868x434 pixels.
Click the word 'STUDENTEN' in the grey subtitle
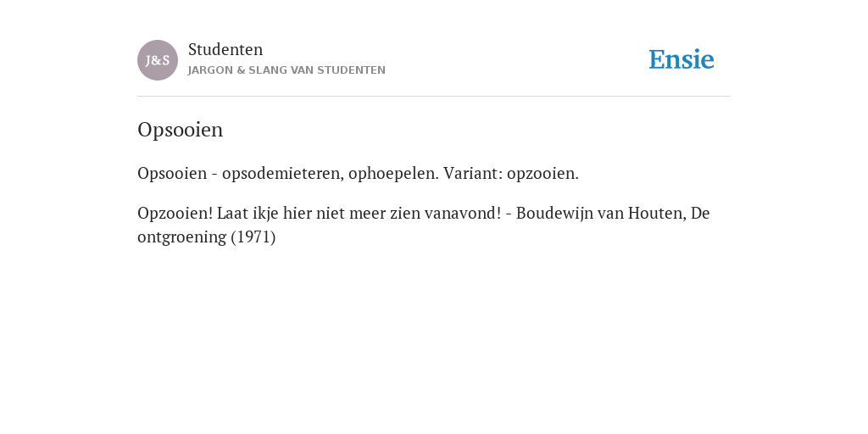click(x=352, y=70)
